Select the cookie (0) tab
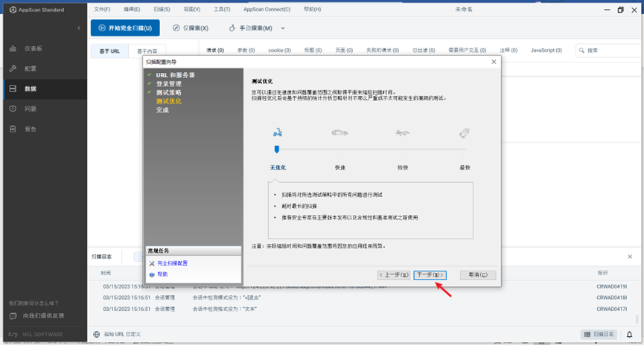Viewport: 644px width, 345px height. pyautogui.click(x=279, y=50)
